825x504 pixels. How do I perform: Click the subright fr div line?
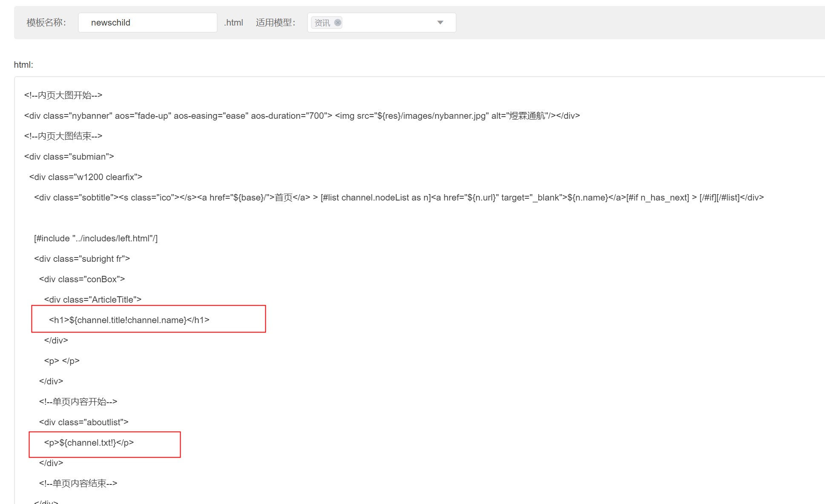[x=82, y=259]
